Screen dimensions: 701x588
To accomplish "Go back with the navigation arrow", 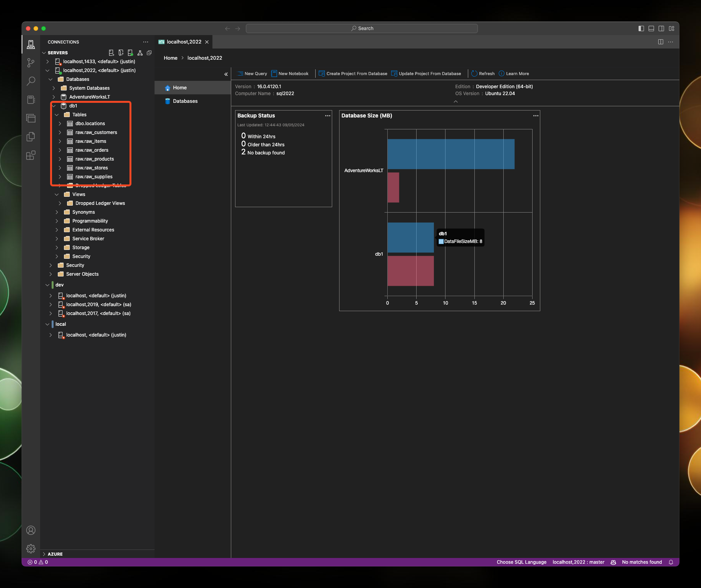I will pyautogui.click(x=227, y=28).
